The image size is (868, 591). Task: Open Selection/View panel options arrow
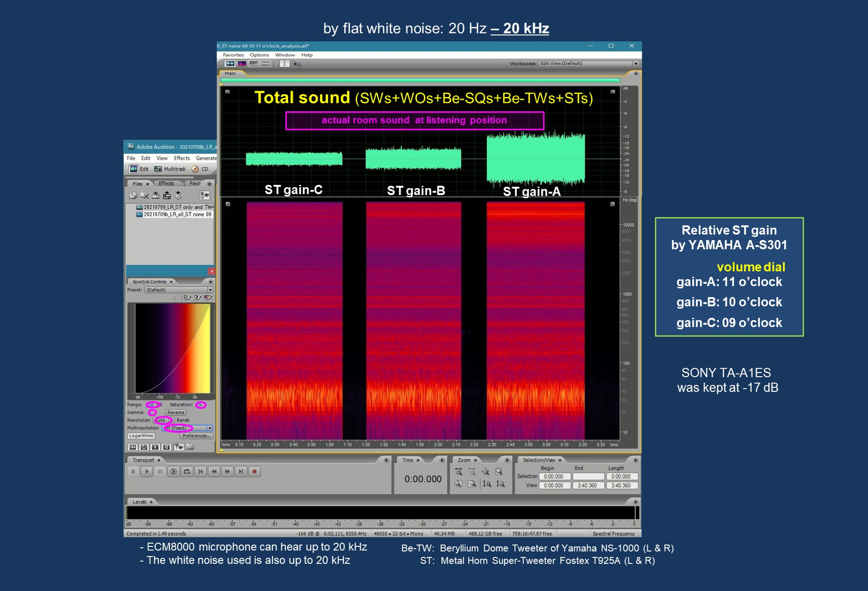[636, 460]
